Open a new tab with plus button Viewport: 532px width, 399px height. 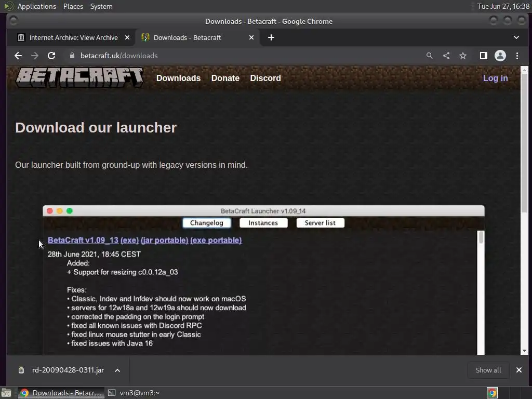click(271, 37)
